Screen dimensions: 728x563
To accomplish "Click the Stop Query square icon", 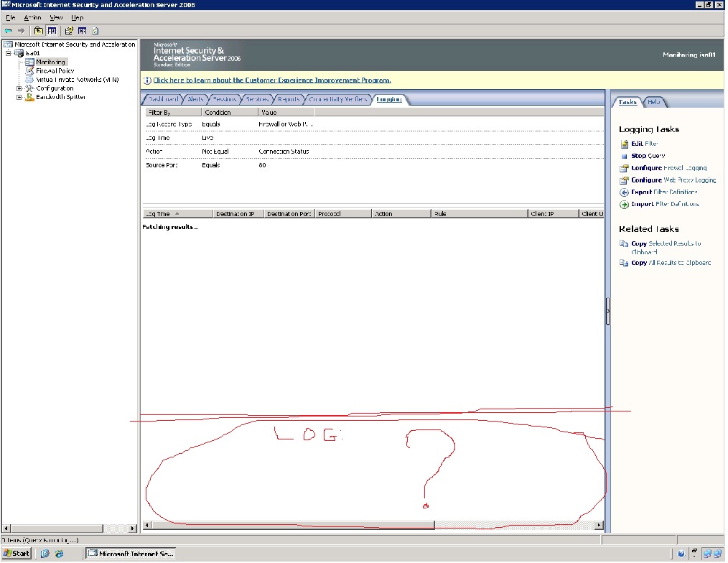I will tap(625, 157).
